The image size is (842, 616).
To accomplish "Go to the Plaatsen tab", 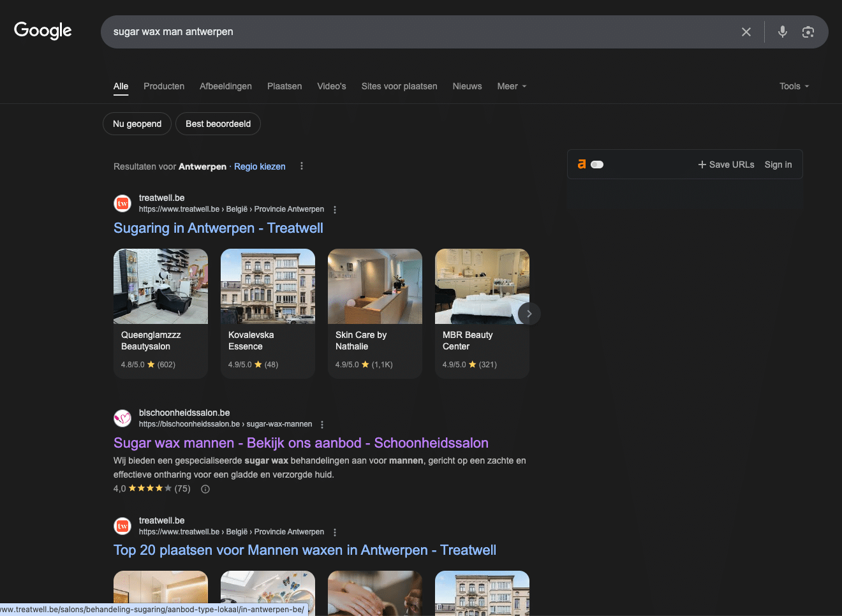I will click(x=284, y=86).
